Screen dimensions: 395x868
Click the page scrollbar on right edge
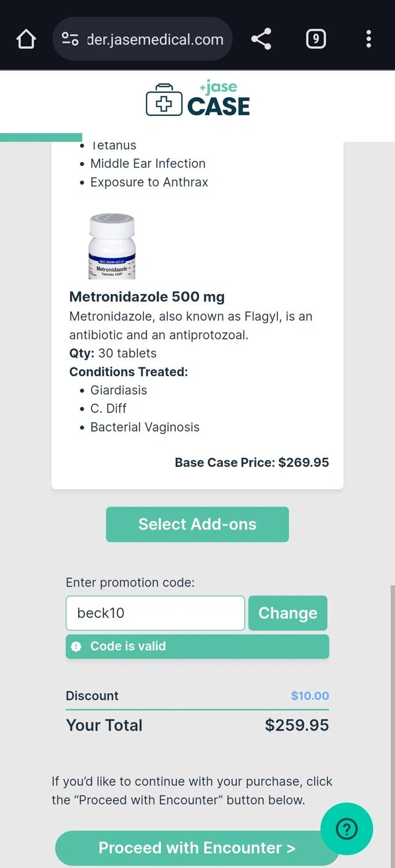pyautogui.click(x=392, y=694)
